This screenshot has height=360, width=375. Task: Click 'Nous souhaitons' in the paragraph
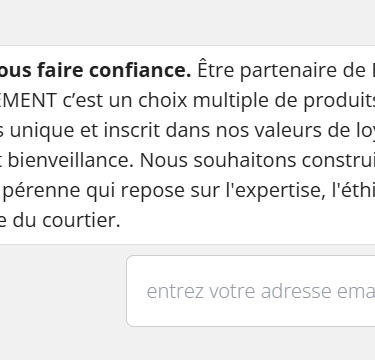218,160
